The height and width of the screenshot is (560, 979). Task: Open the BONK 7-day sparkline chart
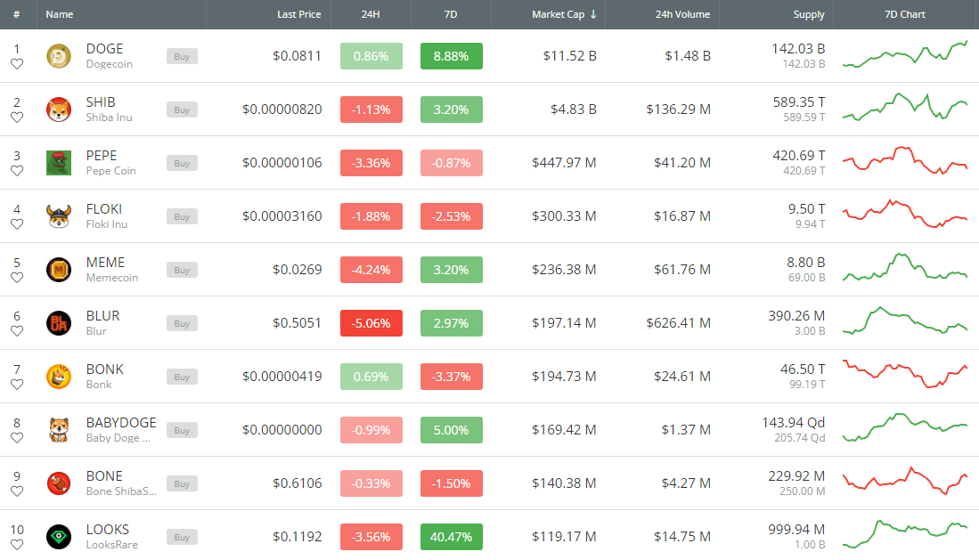pyautogui.click(x=905, y=374)
